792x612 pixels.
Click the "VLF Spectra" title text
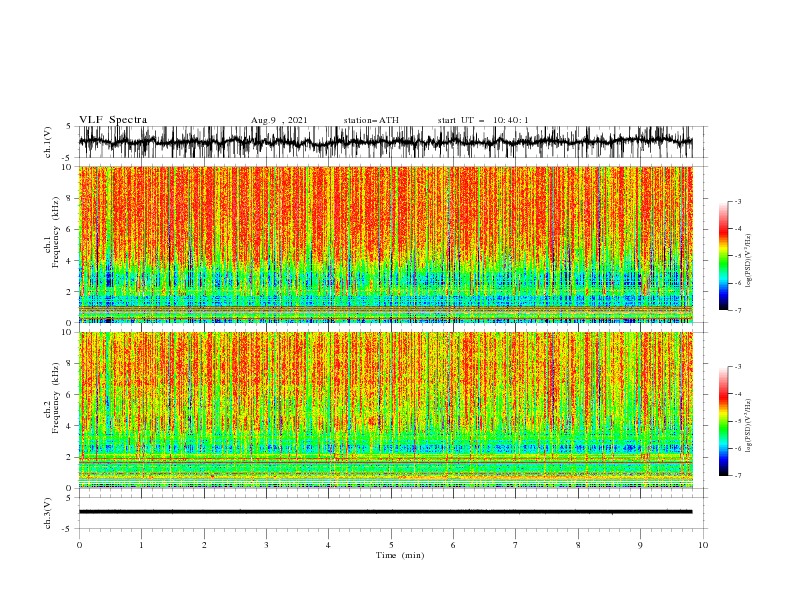113,120
